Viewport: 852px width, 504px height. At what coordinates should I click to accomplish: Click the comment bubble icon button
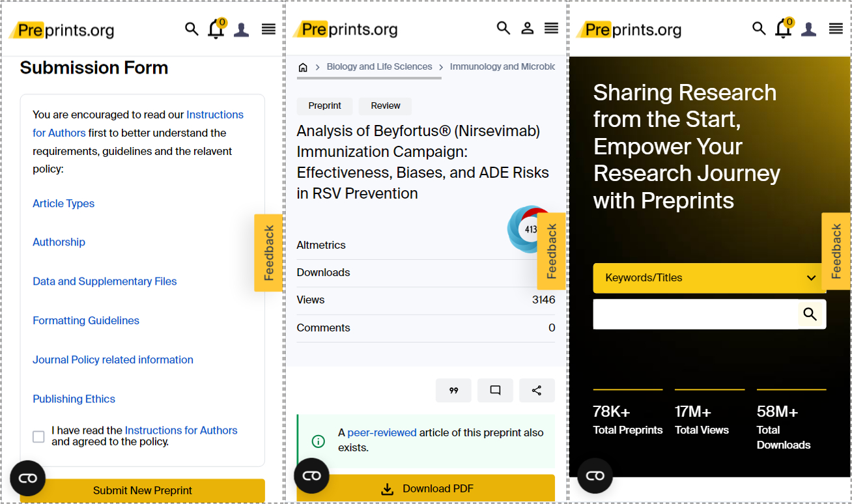(495, 391)
